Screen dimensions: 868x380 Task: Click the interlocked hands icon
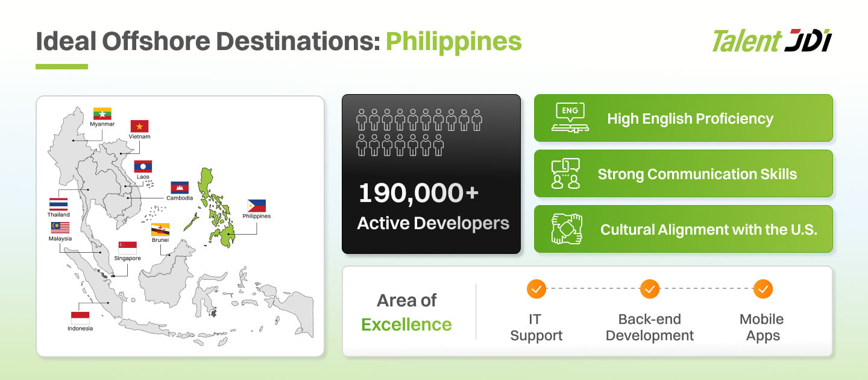pos(567,229)
